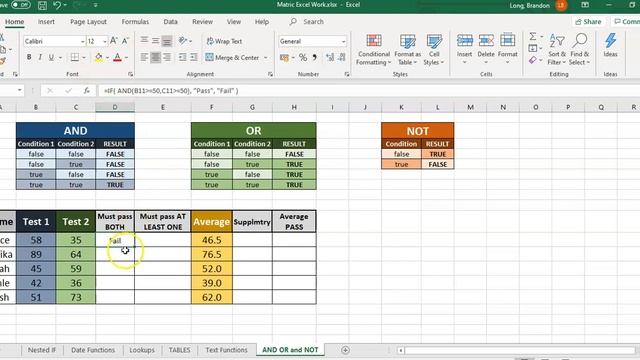Add a new sheet with plus button

click(x=345, y=350)
